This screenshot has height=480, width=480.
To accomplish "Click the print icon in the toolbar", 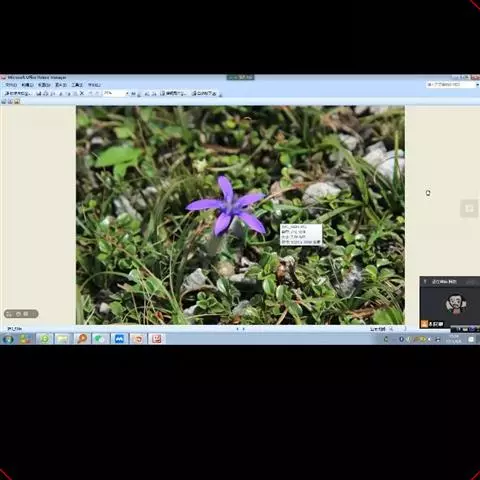I will pos(46,94).
